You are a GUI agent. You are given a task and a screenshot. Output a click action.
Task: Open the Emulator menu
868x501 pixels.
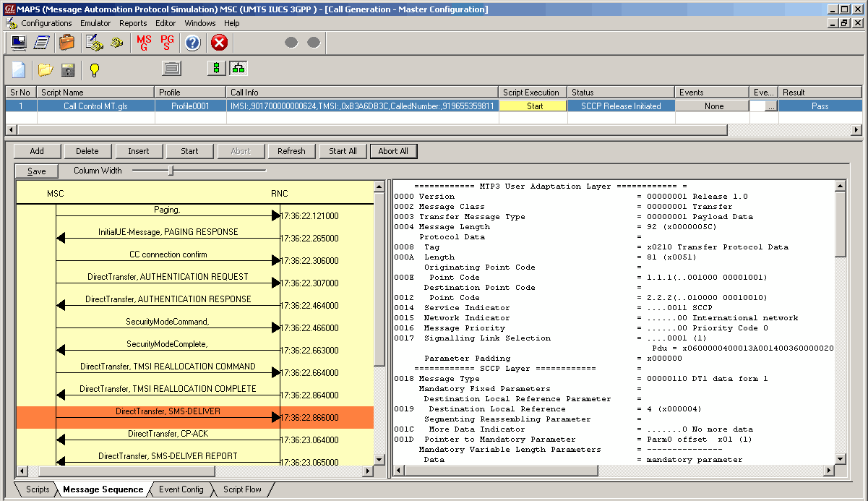pyautogui.click(x=95, y=23)
